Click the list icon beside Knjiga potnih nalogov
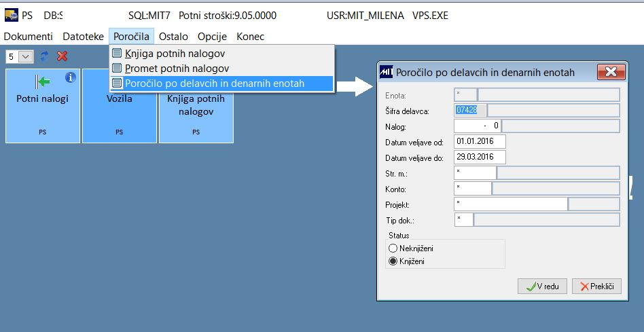This screenshot has height=332, width=644. 117,54
